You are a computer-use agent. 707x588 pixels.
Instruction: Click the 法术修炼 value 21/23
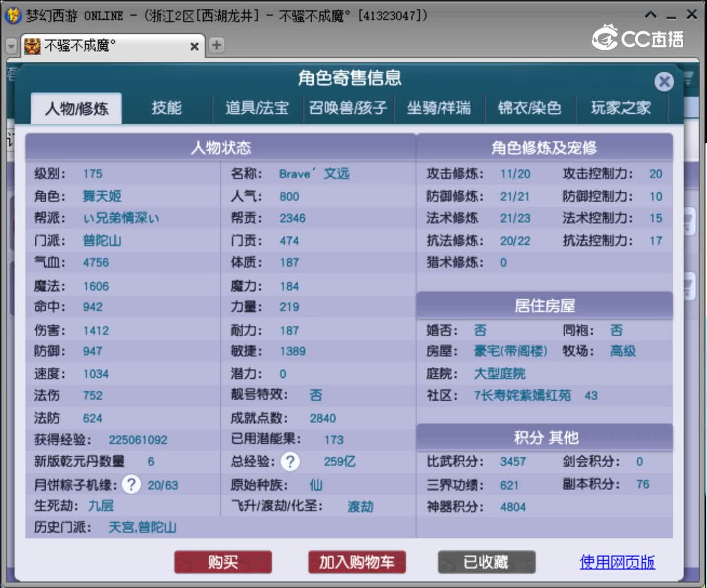(515, 218)
